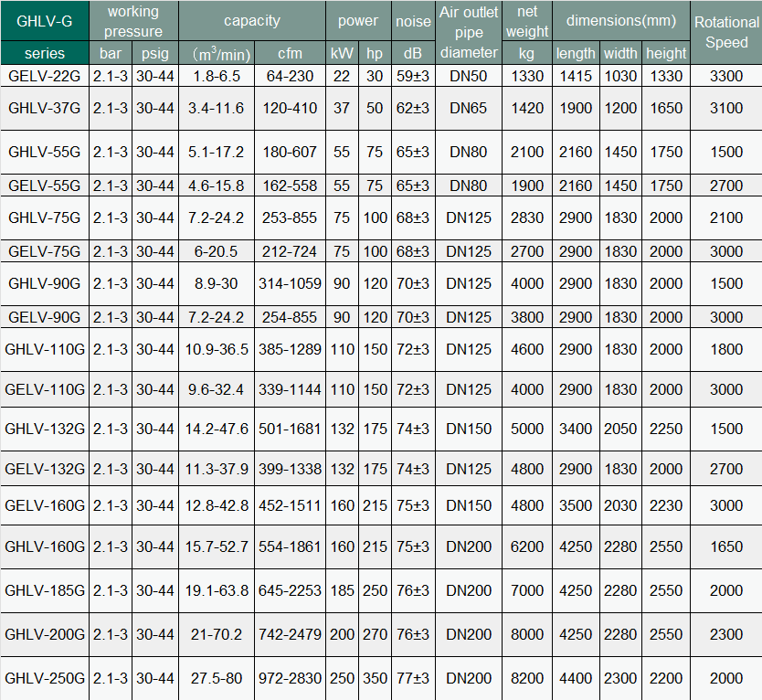This screenshot has height=700, width=762.
Task: Select rotational speed 3100
Action: click(726, 108)
